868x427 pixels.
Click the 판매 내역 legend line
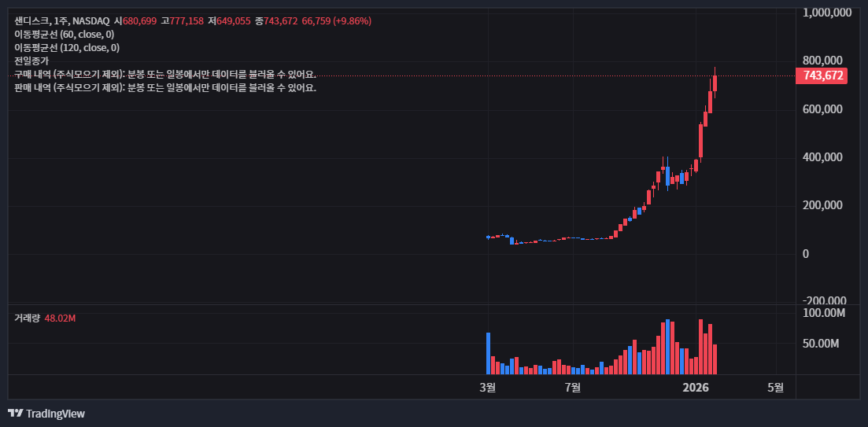pyautogui.click(x=164, y=87)
